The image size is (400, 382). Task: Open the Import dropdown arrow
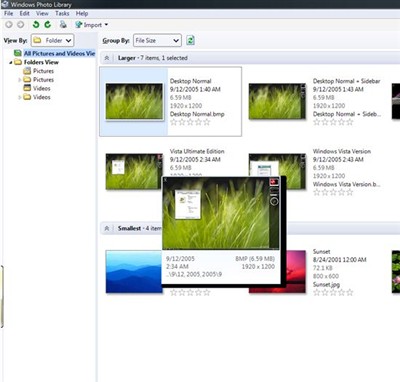coord(106,25)
